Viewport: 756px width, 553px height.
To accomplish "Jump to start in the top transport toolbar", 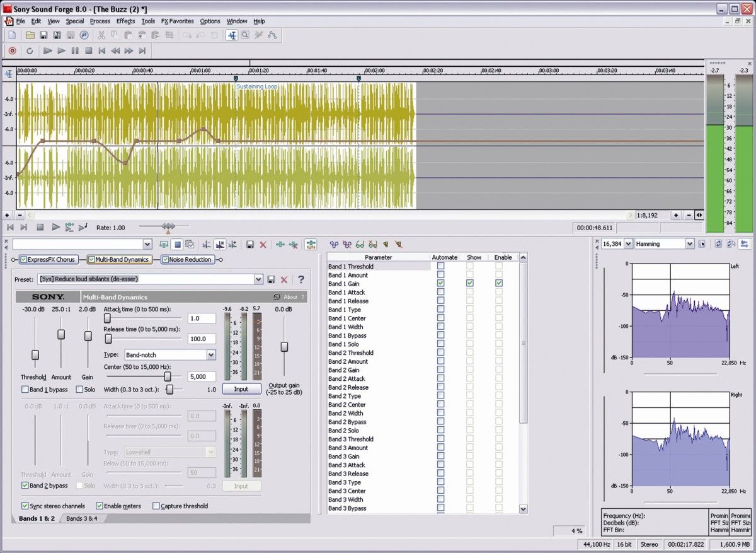I will [102, 50].
